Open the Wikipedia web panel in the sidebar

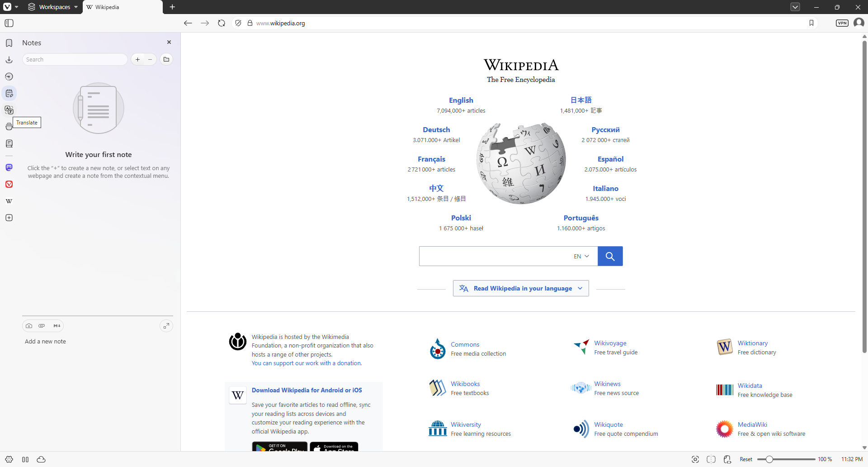[x=9, y=201]
